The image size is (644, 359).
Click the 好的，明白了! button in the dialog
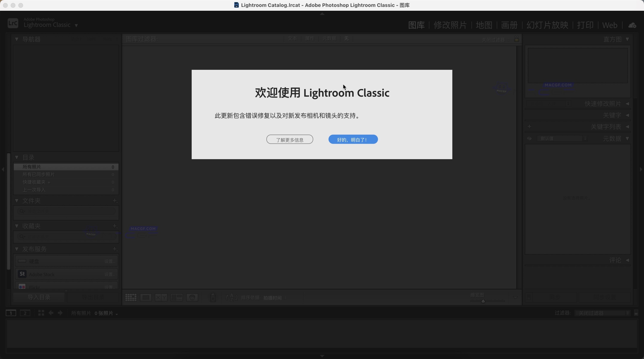click(353, 139)
